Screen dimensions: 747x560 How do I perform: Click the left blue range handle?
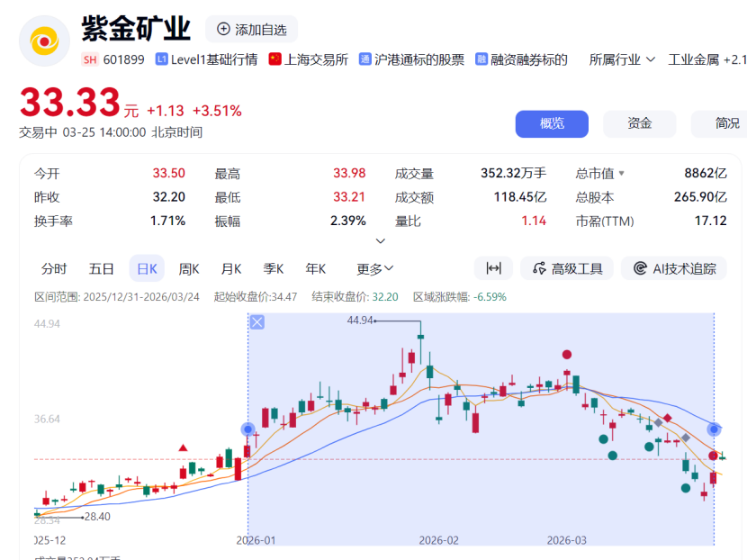point(247,429)
